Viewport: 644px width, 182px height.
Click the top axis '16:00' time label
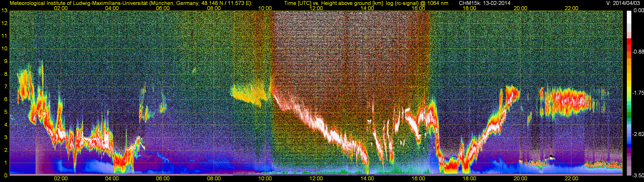click(x=418, y=8)
